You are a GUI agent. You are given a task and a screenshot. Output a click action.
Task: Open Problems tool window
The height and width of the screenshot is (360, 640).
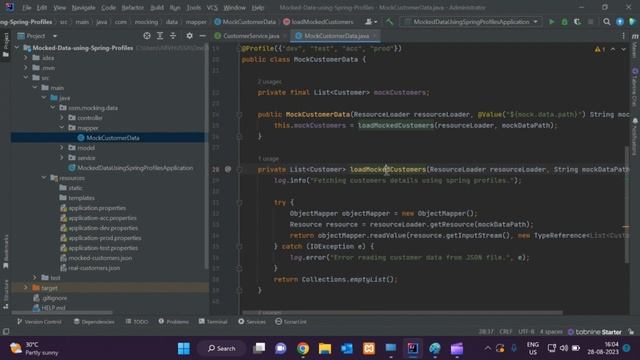(173, 322)
